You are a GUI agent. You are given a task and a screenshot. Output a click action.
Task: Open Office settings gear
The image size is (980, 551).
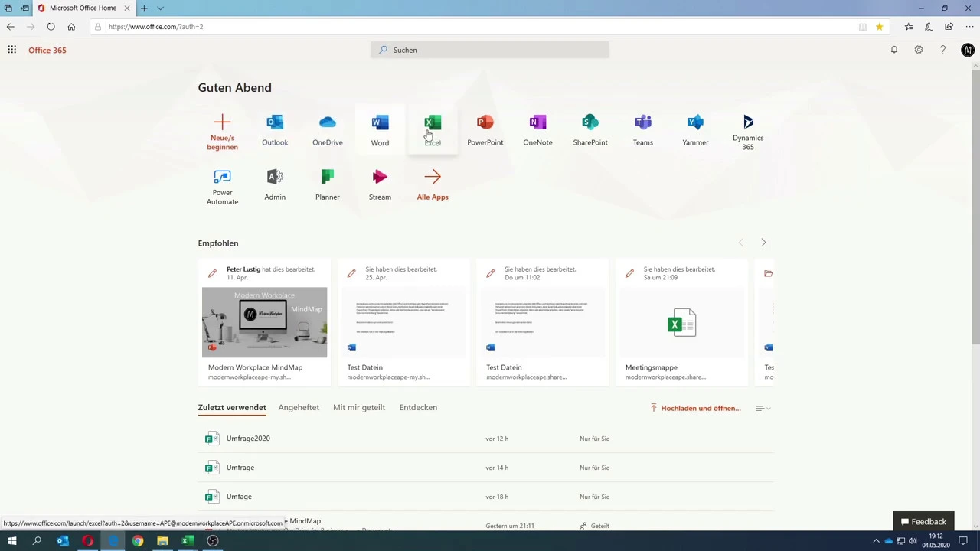pyautogui.click(x=918, y=50)
